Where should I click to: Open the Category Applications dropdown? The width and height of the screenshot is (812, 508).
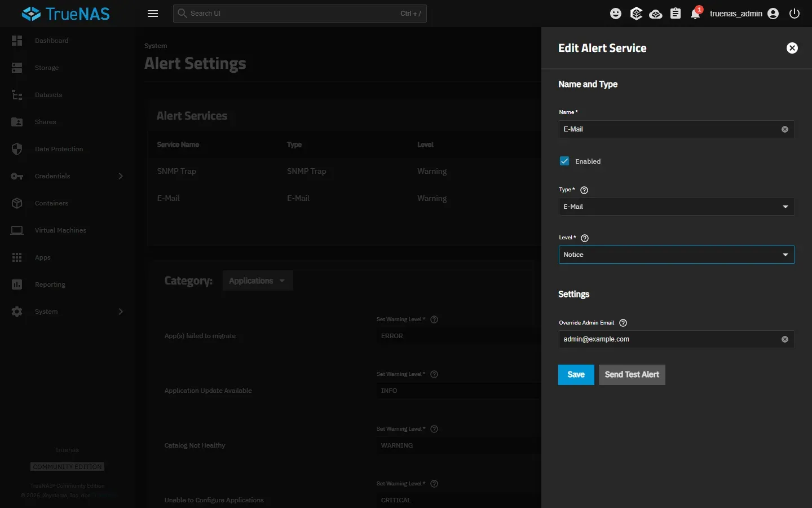pos(258,281)
